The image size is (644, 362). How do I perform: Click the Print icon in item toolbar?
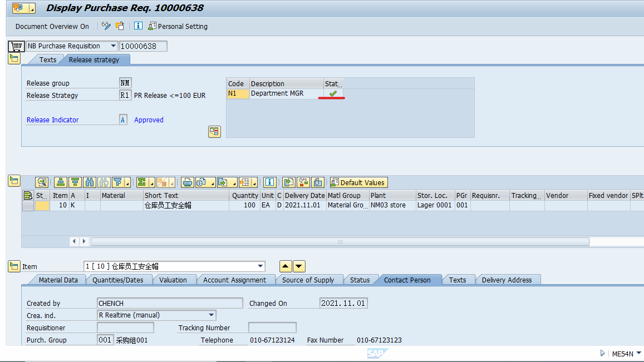[187, 182]
